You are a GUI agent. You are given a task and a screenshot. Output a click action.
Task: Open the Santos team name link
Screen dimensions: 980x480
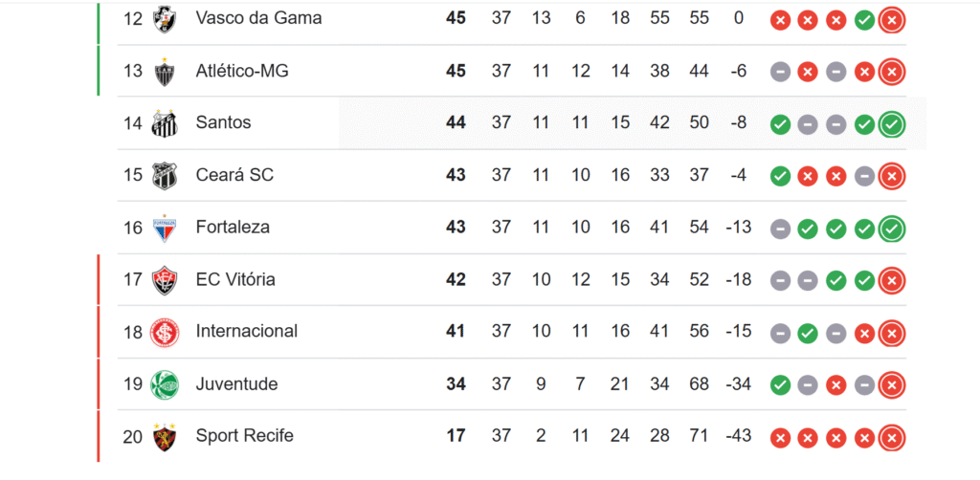point(223,122)
